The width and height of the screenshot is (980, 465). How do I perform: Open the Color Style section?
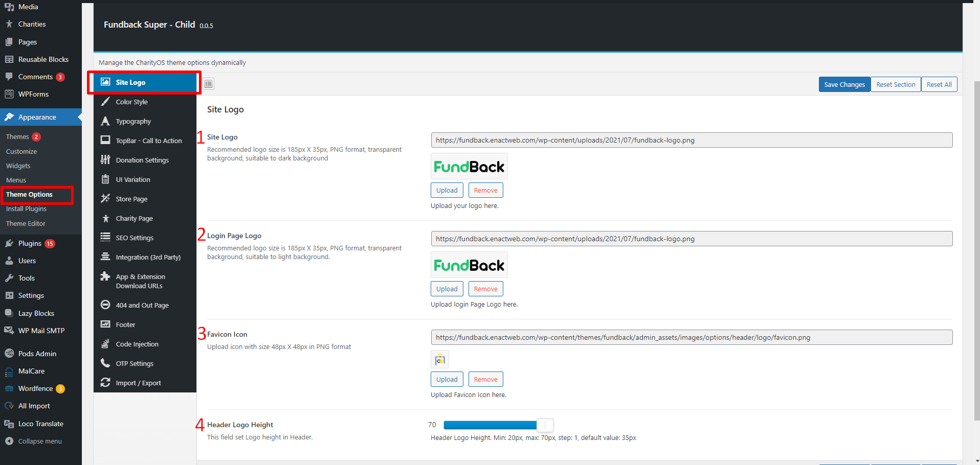point(132,102)
